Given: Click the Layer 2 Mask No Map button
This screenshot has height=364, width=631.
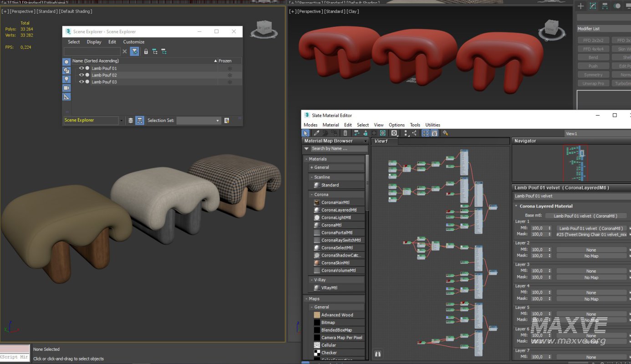Looking at the screenshot, I should 591,256.
